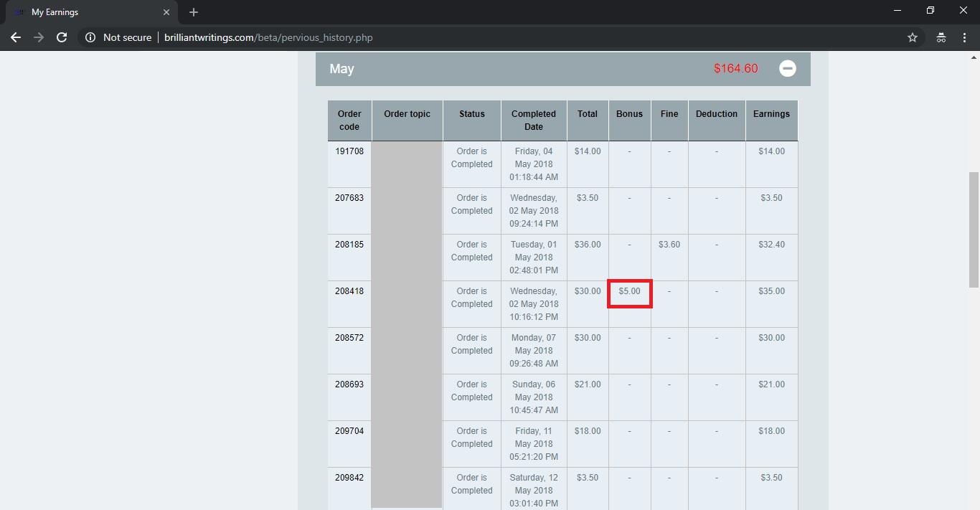Click the Deduction column header

tap(717, 121)
